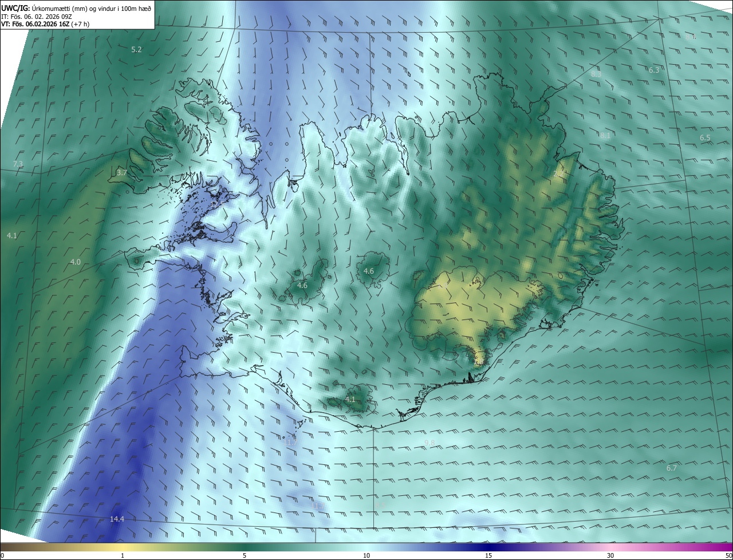This screenshot has height=560, width=733.
Task: Click the 5.2 value label on the map
Action: click(x=136, y=50)
